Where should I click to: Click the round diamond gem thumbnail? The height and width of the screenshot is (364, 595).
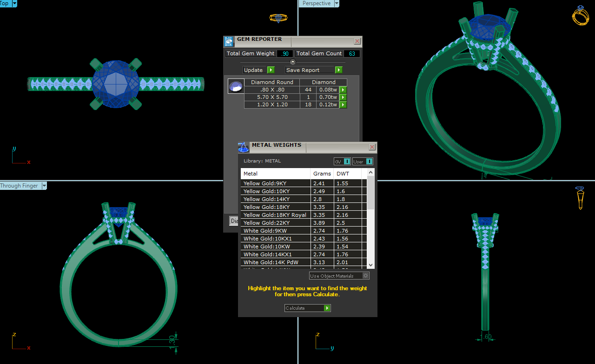tap(236, 86)
